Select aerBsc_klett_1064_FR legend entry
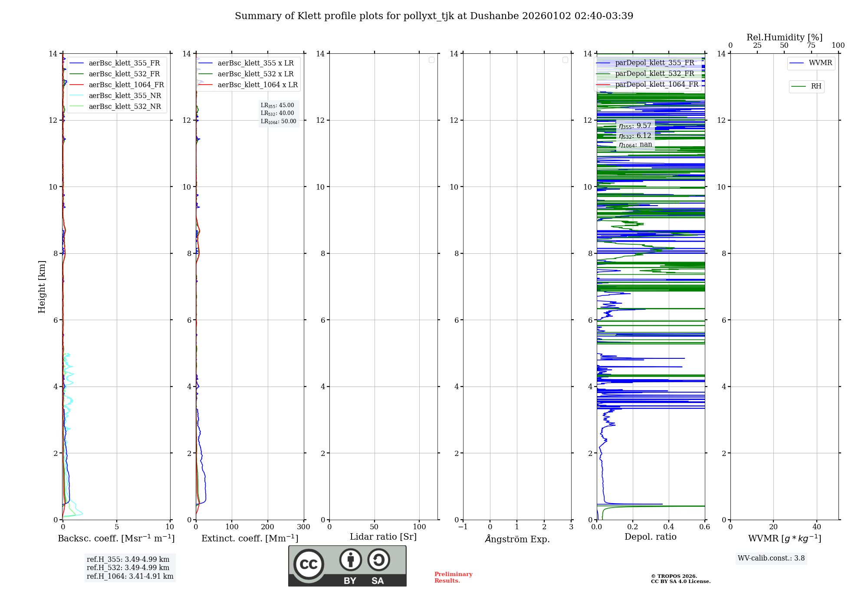The width and height of the screenshot is (868, 590). [126, 85]
